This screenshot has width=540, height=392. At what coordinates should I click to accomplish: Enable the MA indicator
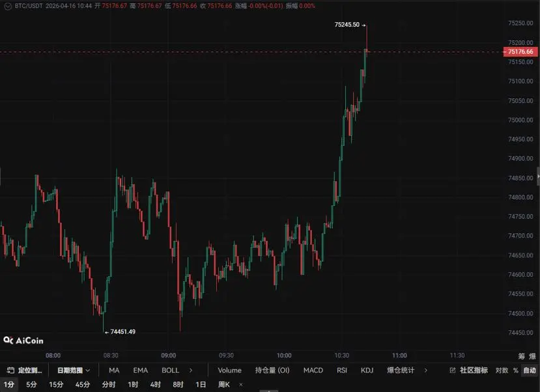[x=114, y=371]
